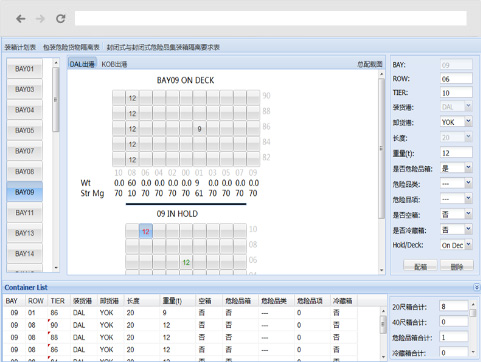The width and height of the screenshot is (481, 362).
Task: Switch to the DAL port tab
Action: pyautogui.click(x=82, y=64)
